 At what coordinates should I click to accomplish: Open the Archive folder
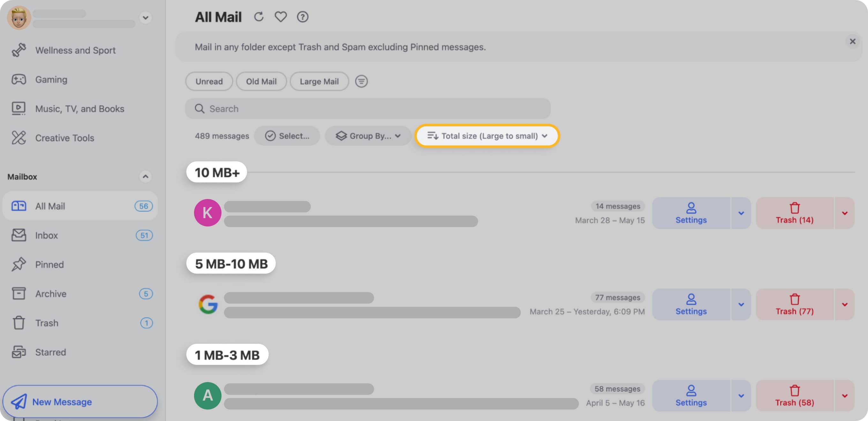50,293
